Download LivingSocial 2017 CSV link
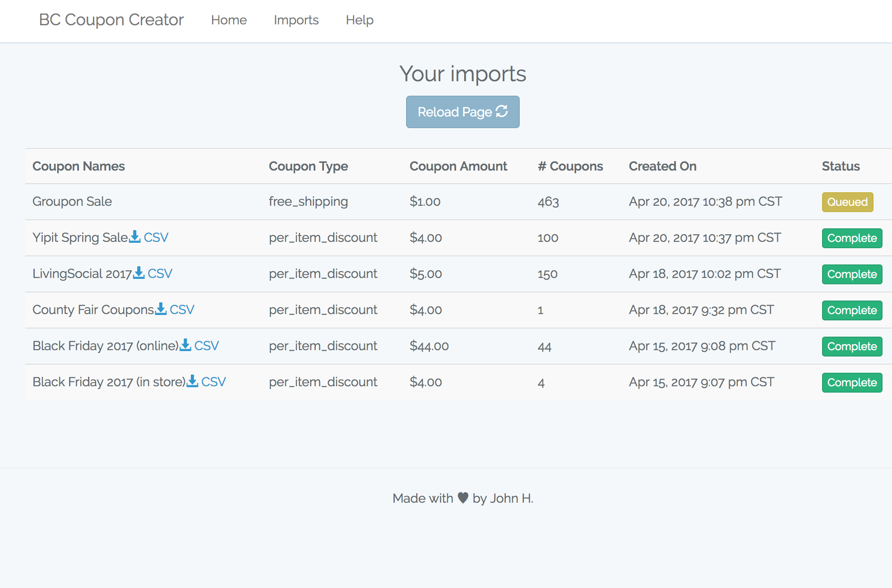Viewport: 892px width, 588px height. (x=160, y=273)
